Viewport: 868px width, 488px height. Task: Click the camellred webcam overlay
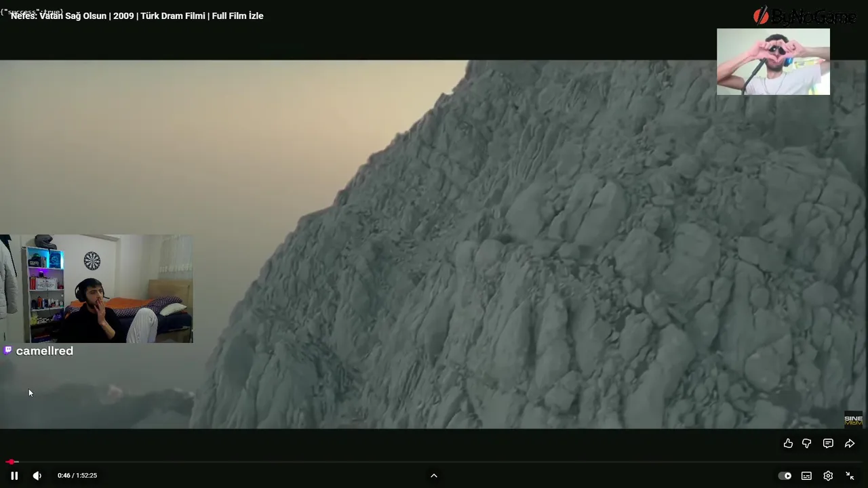(x=96, y=289)
